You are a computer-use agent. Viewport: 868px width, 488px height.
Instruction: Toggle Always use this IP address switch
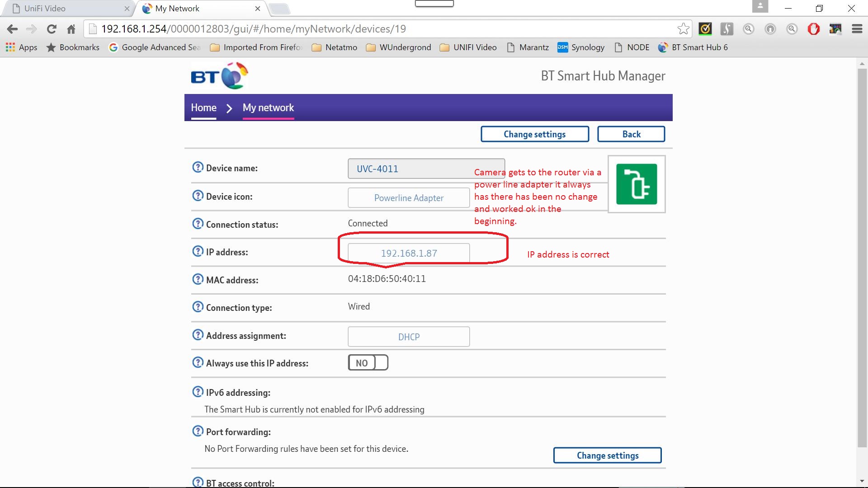[x=368, y=362]
